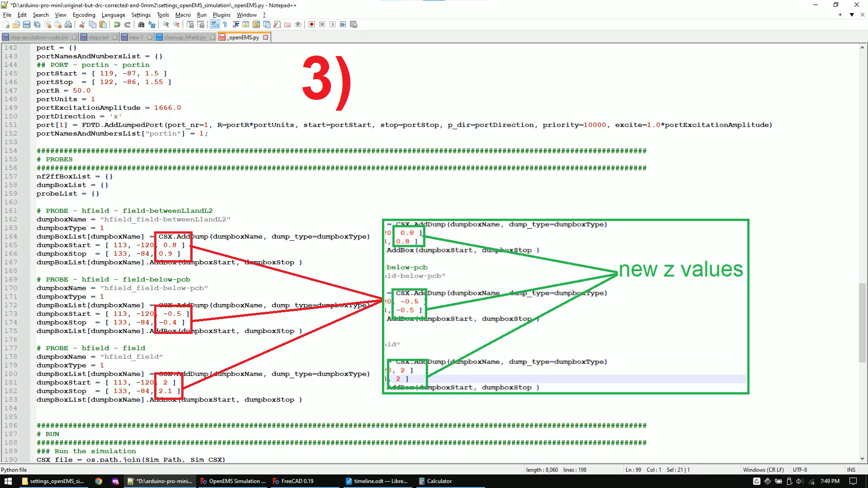Screen dimensions: 868x488
Task: Open the File menu
Action: pos(7,15)
